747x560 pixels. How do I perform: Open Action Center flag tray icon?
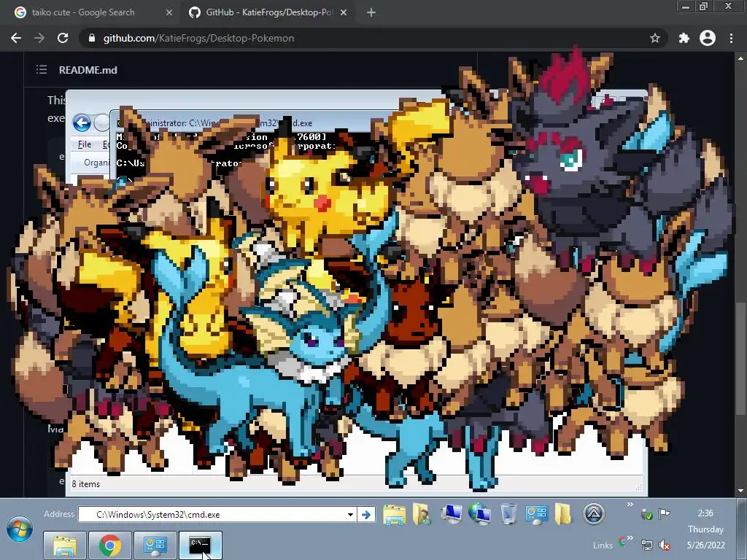[664, 513]
